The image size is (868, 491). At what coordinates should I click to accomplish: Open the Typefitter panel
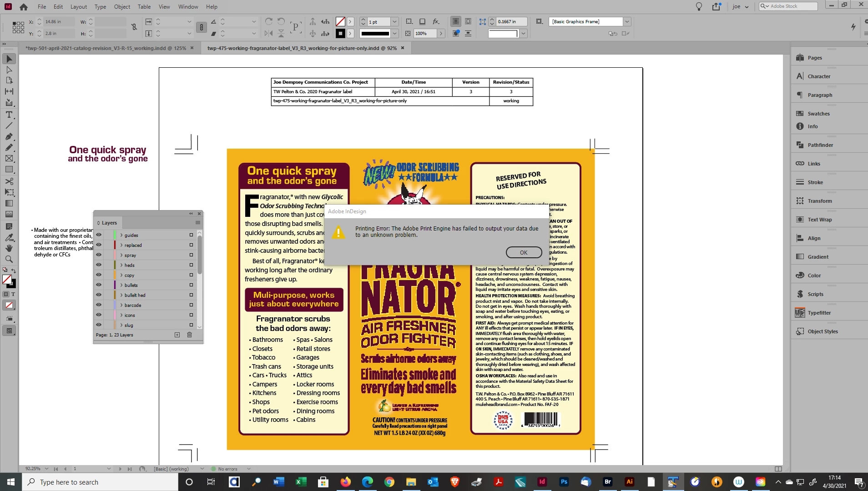pyautogui.click(x=819, y=313)
